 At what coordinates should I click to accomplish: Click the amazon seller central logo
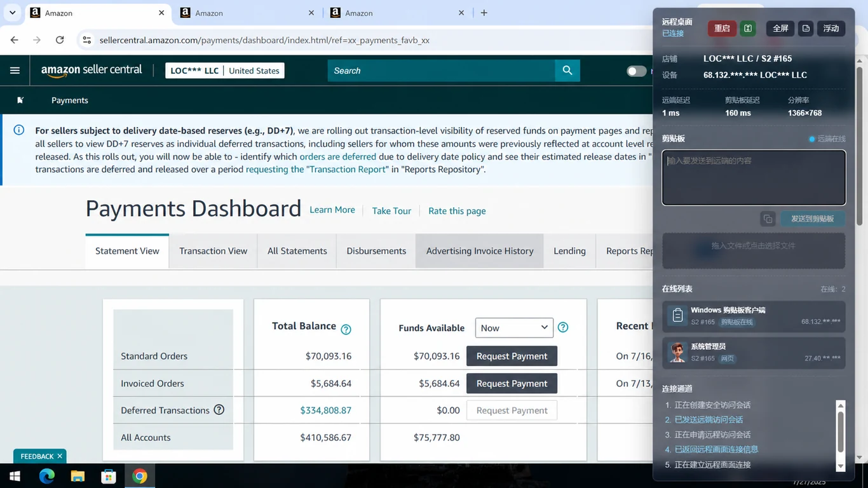coord(92,71)
